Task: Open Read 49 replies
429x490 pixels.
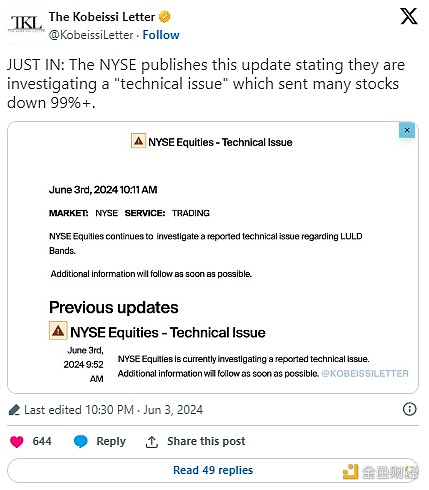Action: click(x=213, y=470)
